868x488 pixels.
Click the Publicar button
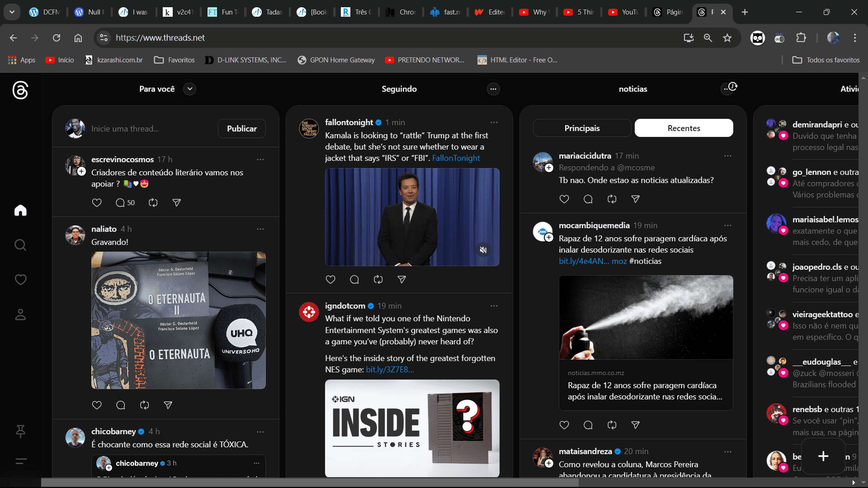pos(241,129)
